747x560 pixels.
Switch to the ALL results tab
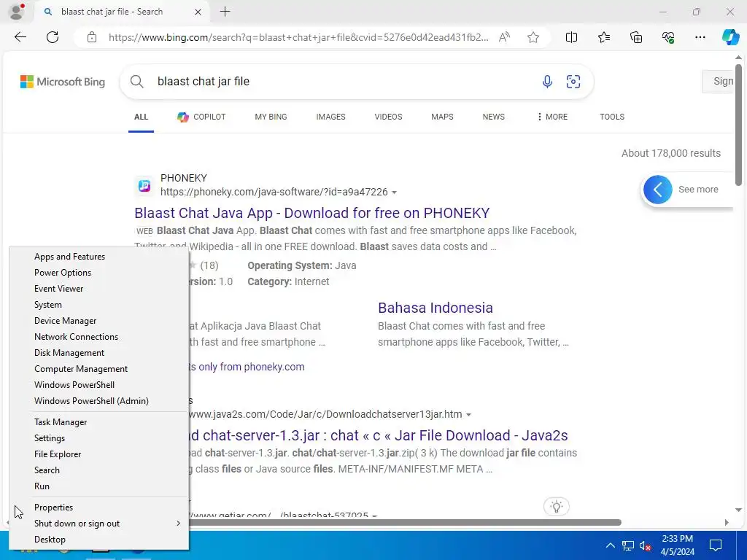tap(141, 117)
